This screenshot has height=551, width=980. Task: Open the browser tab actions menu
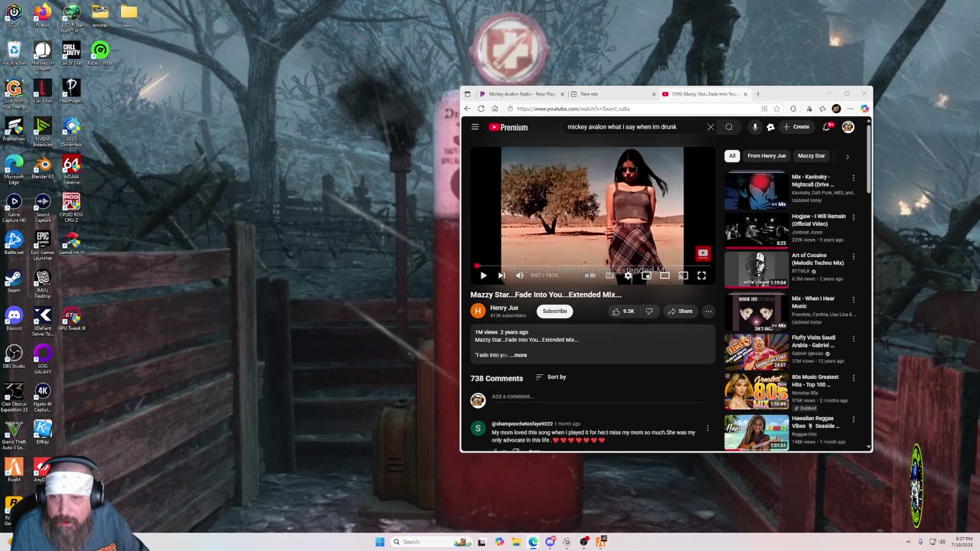(x=468, y=94)
